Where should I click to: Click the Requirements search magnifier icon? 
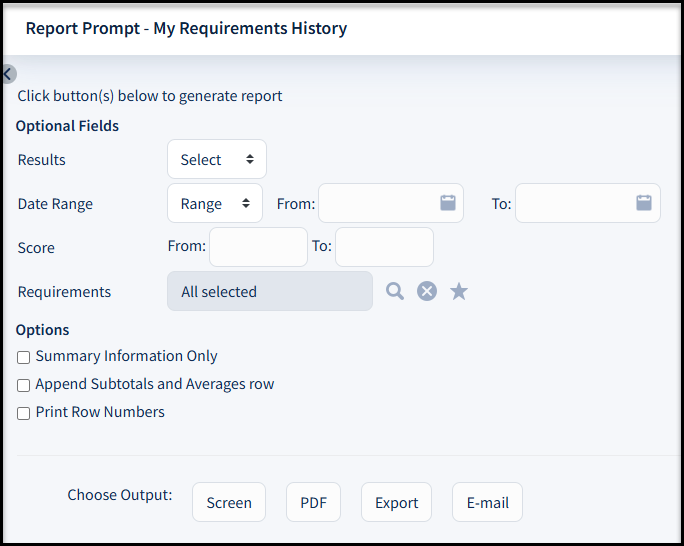click(395, 291)
